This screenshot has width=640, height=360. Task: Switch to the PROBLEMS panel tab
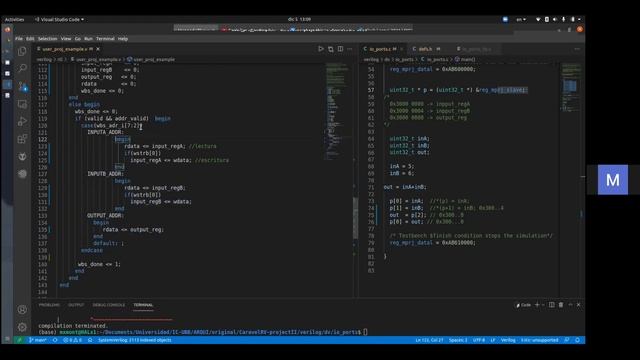click(x=49, y=305)
